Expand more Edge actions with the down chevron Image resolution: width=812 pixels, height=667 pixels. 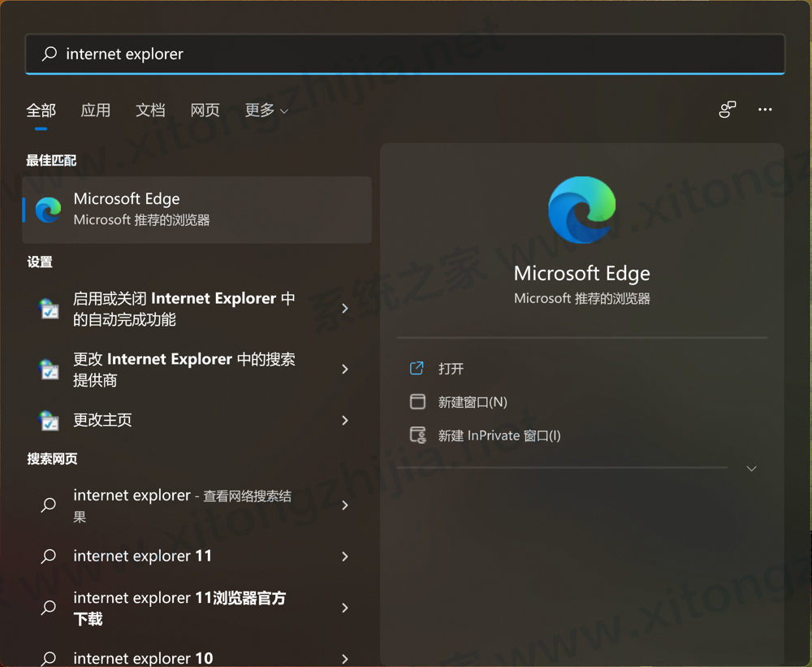click(751, 468)
